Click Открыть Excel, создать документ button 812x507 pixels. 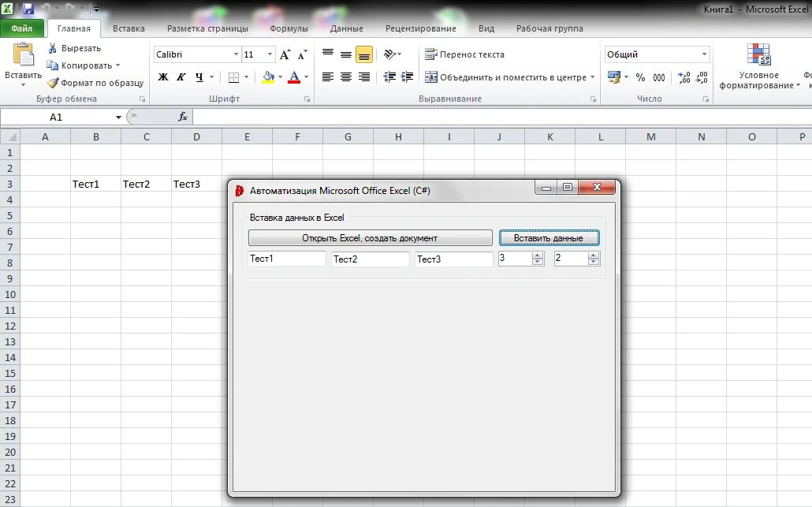pyautogui.click(x=371, y=237)
